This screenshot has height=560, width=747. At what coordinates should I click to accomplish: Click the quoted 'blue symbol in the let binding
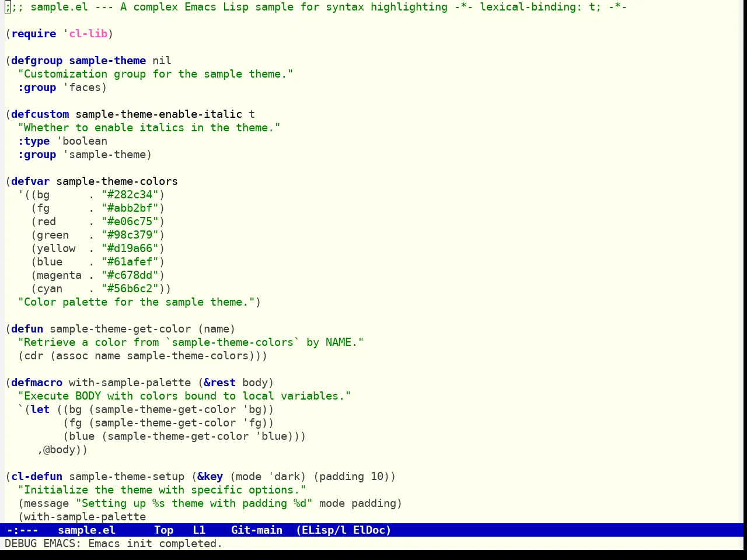pos(271,436)
